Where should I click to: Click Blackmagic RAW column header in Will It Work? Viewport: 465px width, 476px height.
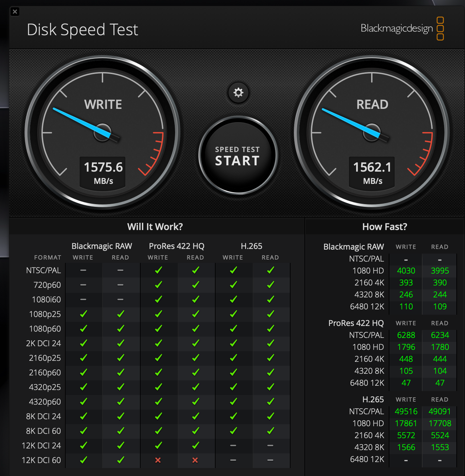[x=102, y=246]
